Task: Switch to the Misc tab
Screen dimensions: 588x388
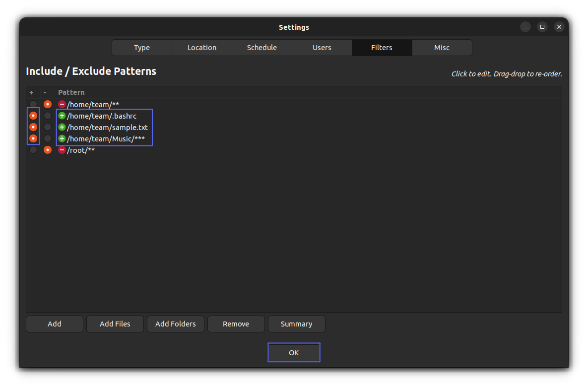Action: [x=442, y=48]
